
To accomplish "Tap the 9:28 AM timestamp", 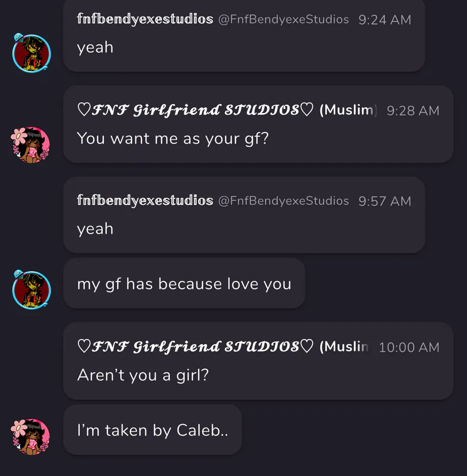I will (413, 110).
